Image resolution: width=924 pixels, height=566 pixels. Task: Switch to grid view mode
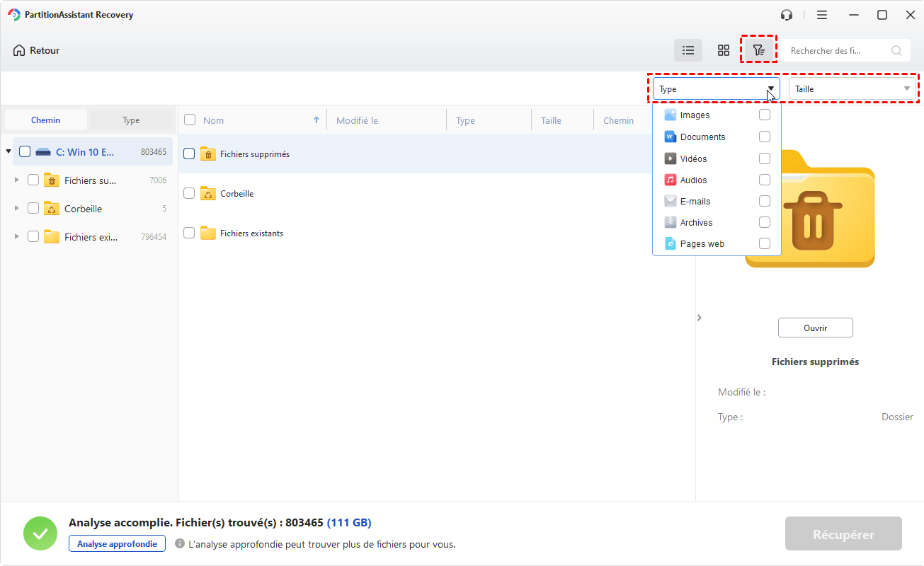point(724,50)
